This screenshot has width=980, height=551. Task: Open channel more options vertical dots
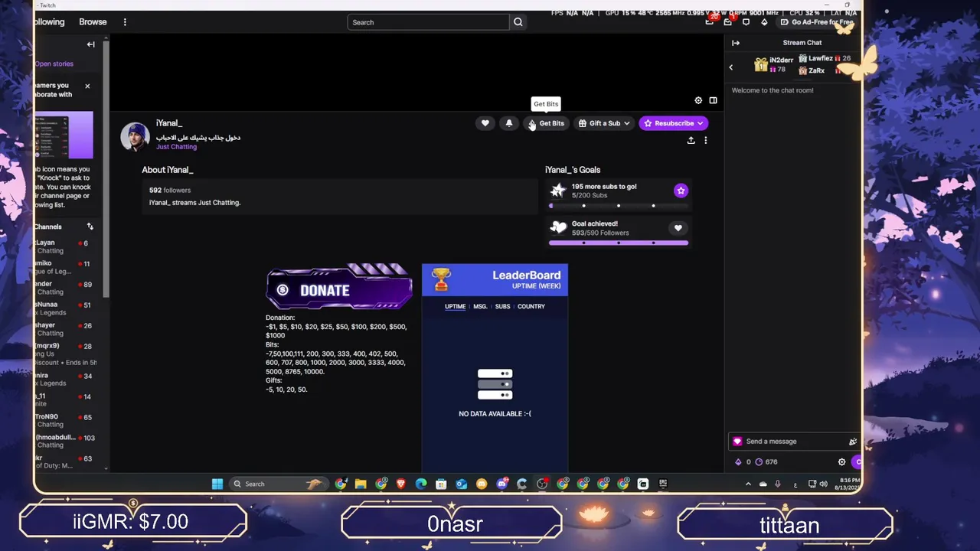click(706, 141)
